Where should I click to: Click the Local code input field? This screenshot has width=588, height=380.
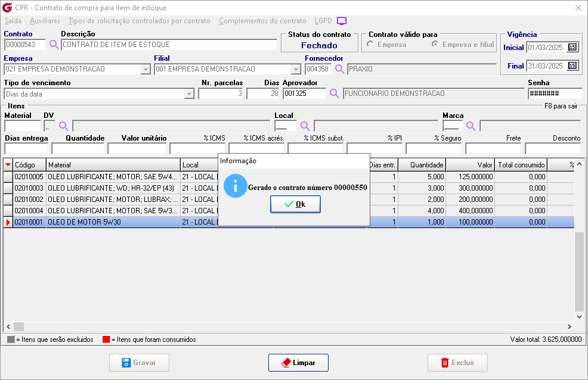pyautogui.click(x=286, y=126)
